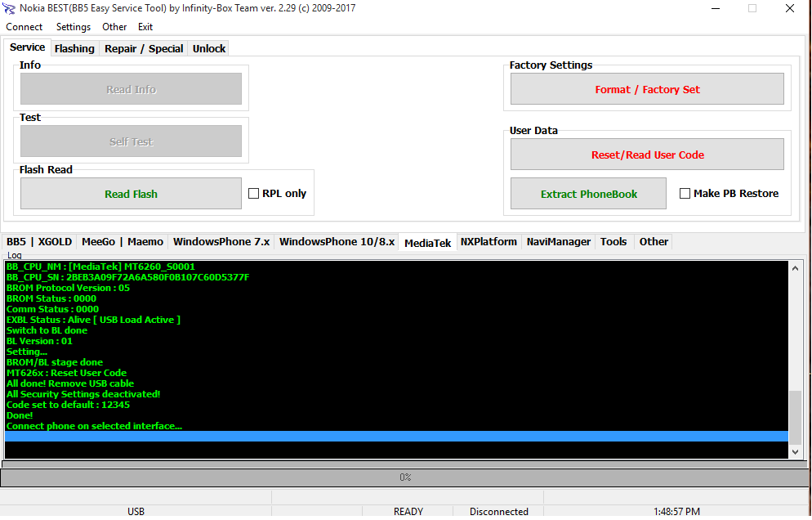Screen dimensions: 812x520
Task: Switch to the Service tab
Action: tap(28, 47)
